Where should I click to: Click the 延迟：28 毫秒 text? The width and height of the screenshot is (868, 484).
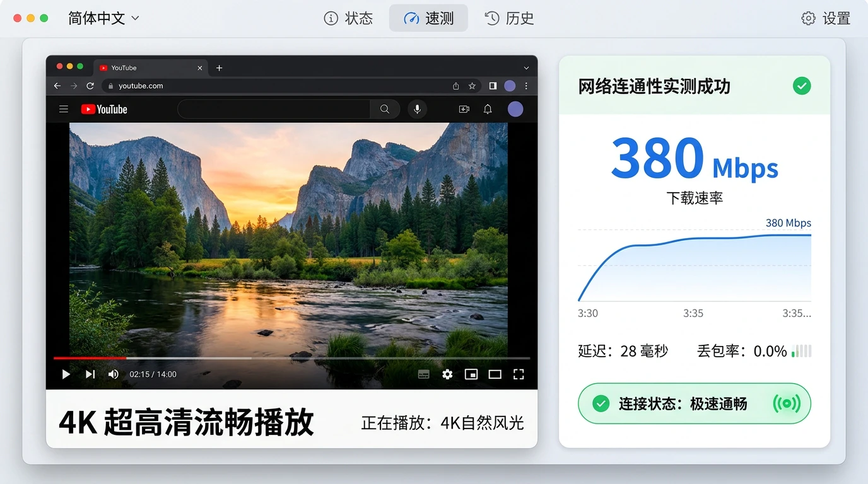[x=623, y=351]
